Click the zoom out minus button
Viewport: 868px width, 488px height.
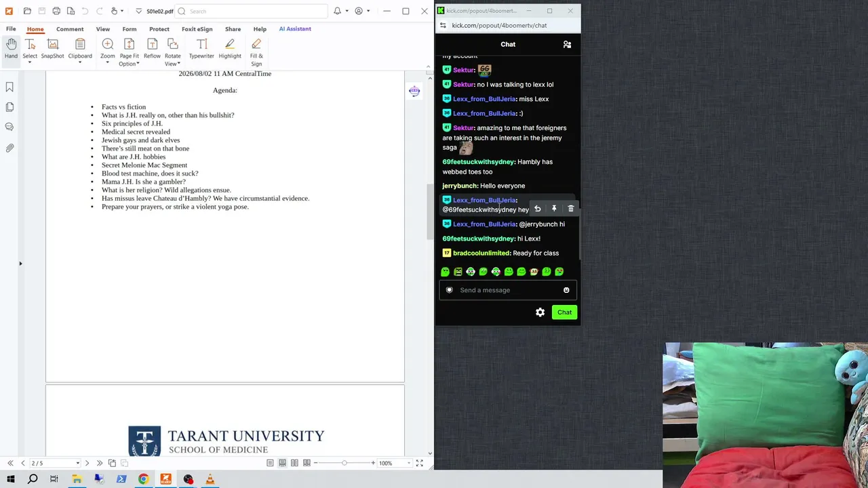click(315, 463)
